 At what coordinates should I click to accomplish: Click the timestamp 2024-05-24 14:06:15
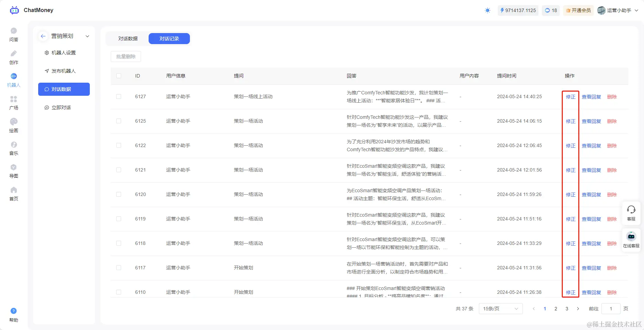tap(519, 121)
